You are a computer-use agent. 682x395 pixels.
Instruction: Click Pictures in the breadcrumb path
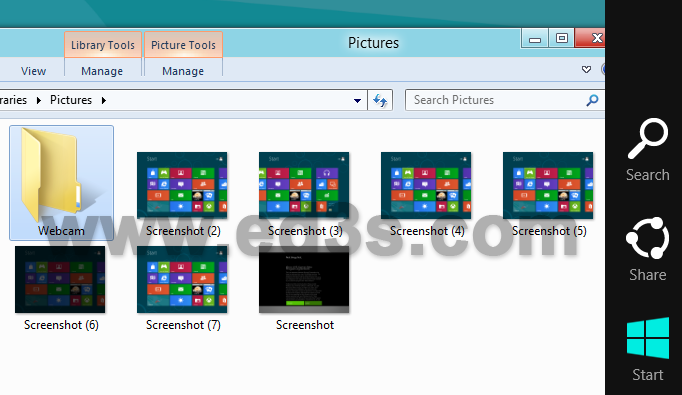(x=71, y=100)
